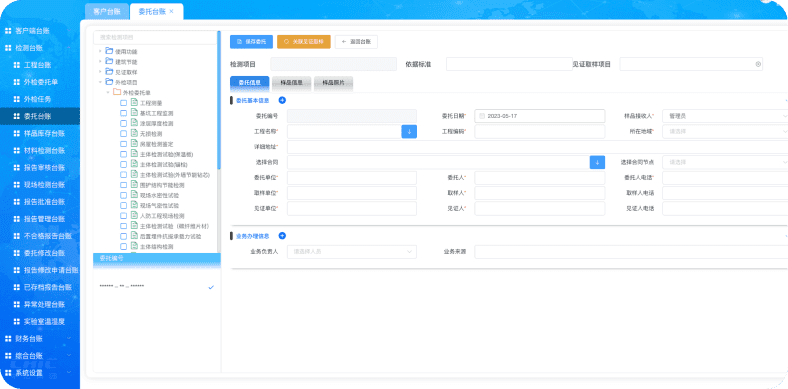Screen dimensions: 788x389
Task: Click the 报告批准台账 sidebar icon
Action: 16,202
